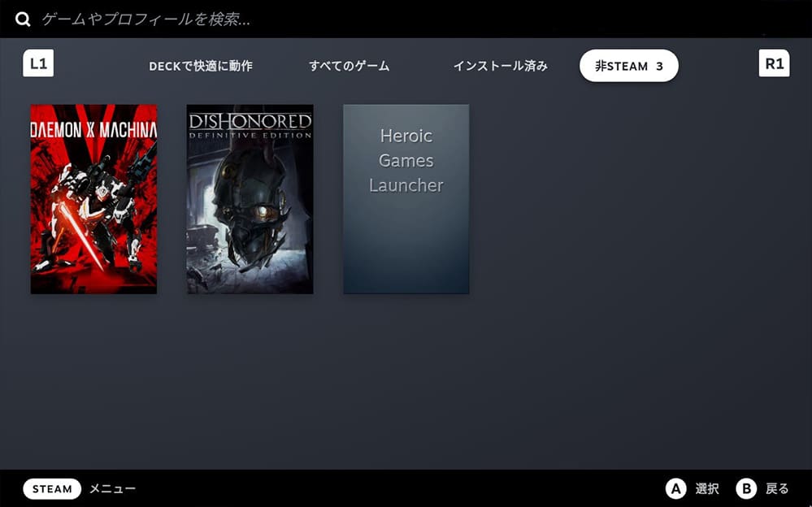The height and width of the screenshot is (507, 812).
Task: Click the メニュー label
Action: [x=112, y=489]
